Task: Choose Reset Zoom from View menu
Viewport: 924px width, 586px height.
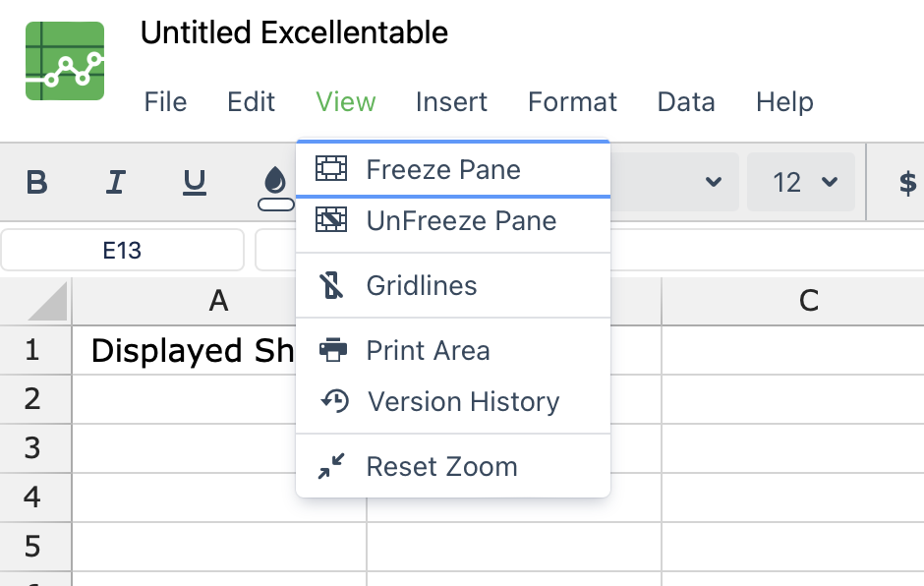Action: pyautogui.click(x=452, y=466)
